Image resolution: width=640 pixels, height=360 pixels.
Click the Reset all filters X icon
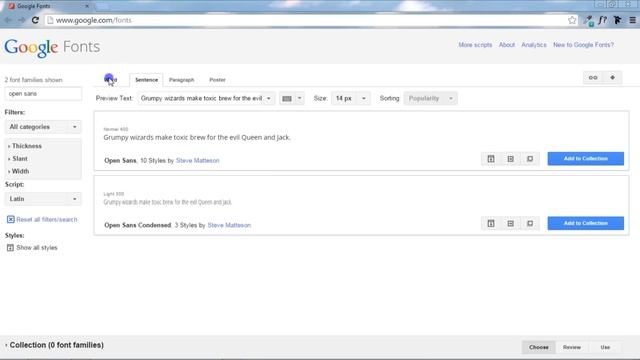pos(11,220)
